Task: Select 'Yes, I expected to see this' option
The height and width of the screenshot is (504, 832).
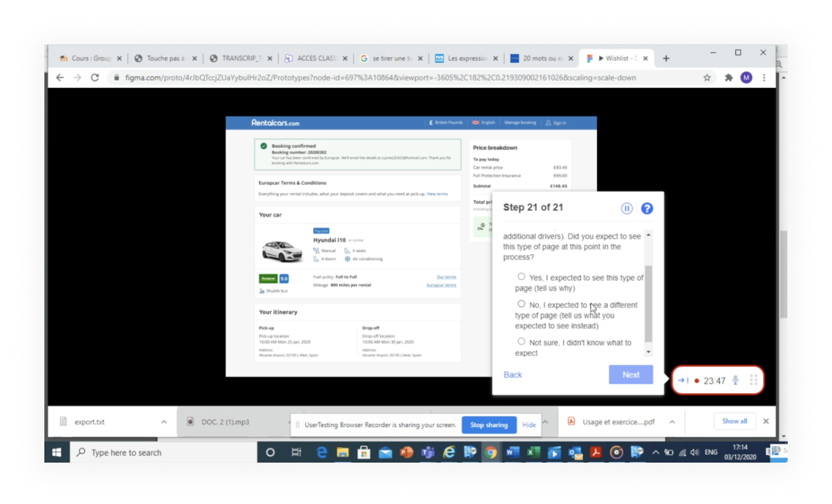Action: click(522, 277)
